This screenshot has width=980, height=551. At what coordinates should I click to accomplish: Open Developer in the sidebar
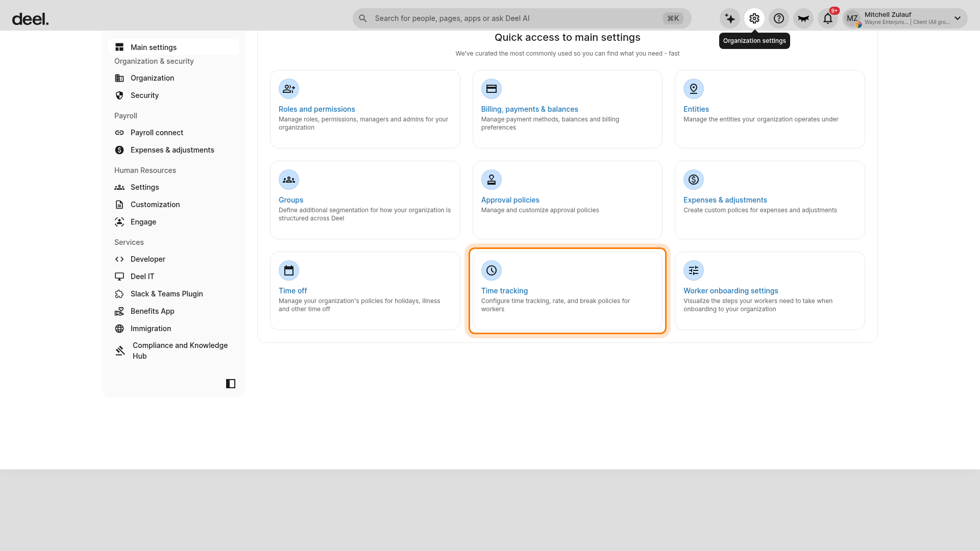tap(174, 259)
